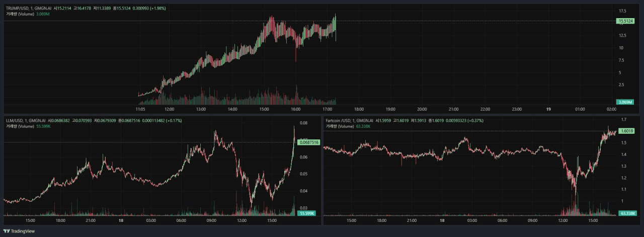This screenshot has height=237, width=644.
Task: Click 09:00 on the Fartcoin time axis
Action: point(533,220)
